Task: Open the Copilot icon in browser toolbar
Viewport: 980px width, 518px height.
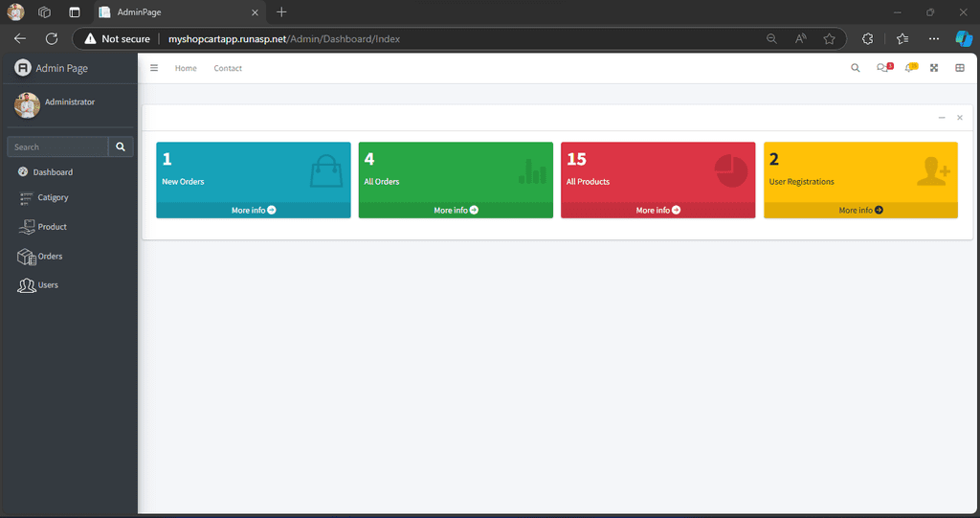Action: pos(963,39)
